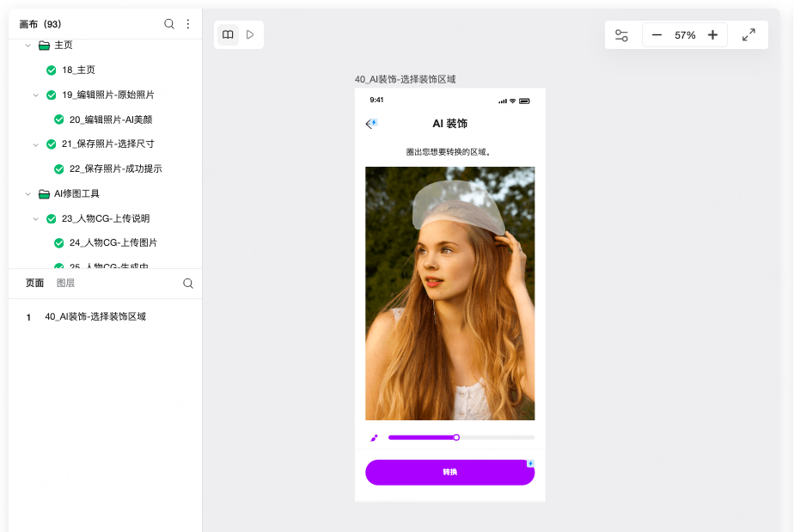Collapse the 主页 folder chevron

coord(27,45)
